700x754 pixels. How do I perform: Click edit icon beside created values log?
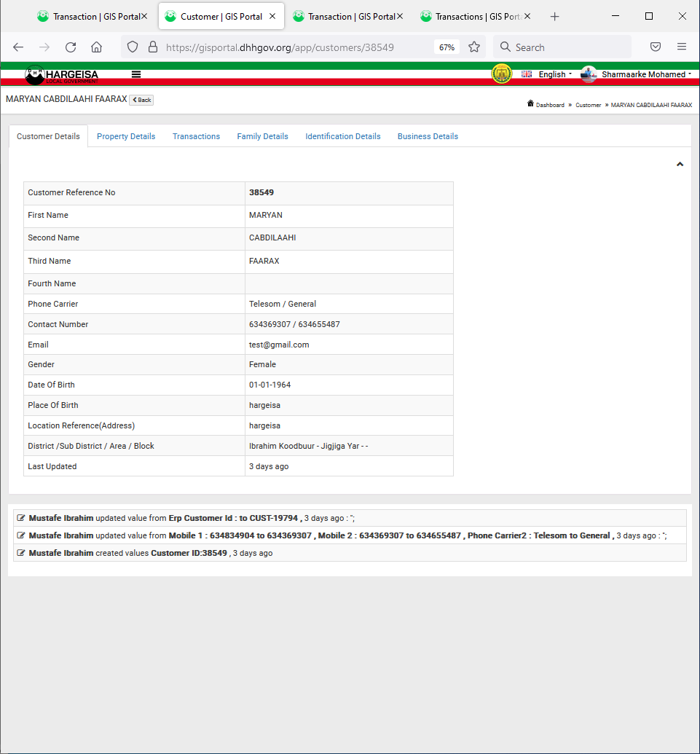click(x=20, y=553)
